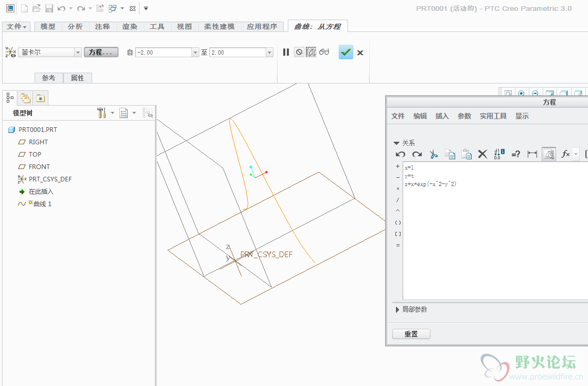Image resolution: width=588 pixels, height=386 pixels.
Task: Click the model tree filter search icon
Action: 147,113
